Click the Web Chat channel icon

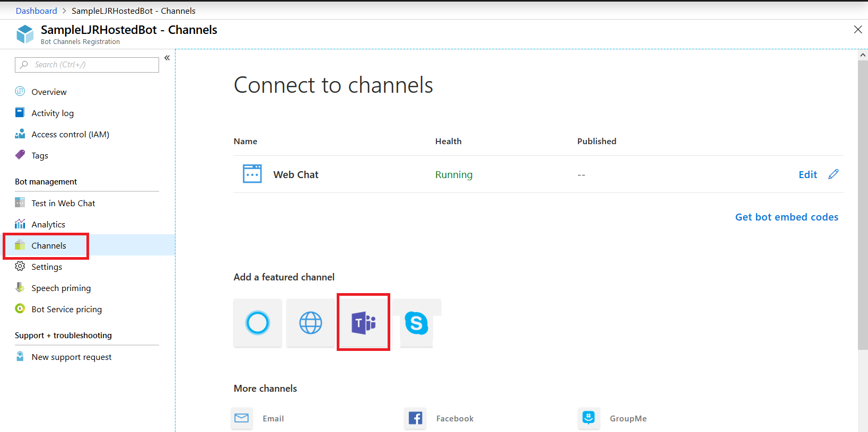tap(252, 174)
